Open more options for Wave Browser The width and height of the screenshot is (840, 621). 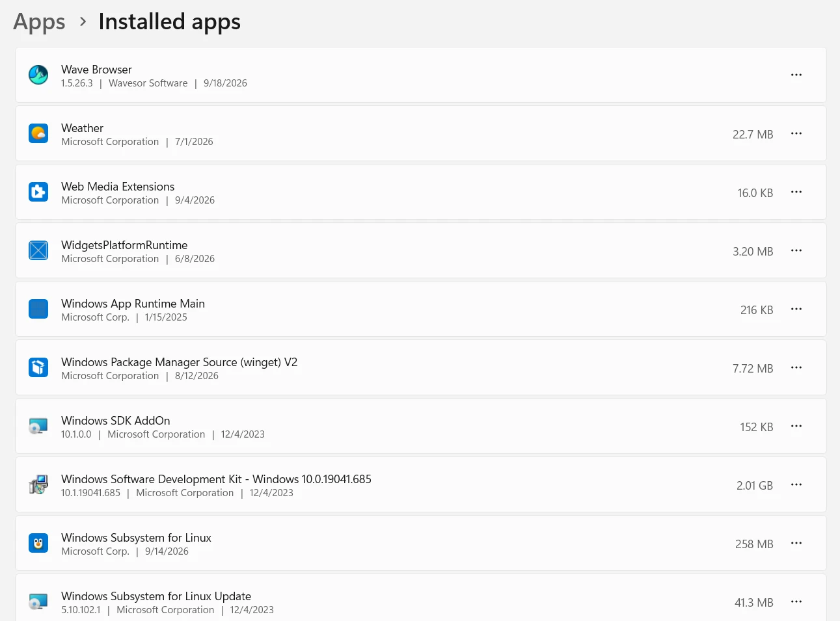click(x=796, y=75)
